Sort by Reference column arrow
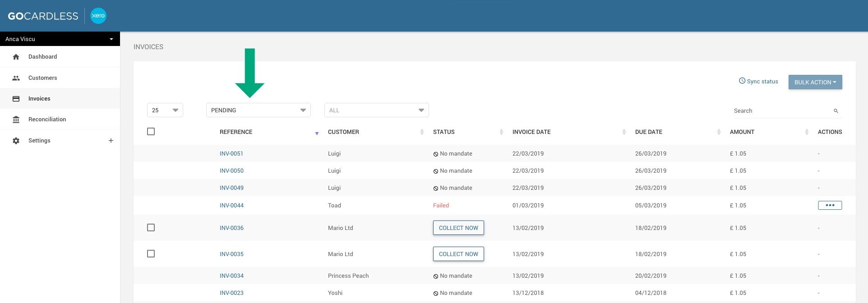This screenshot has width=868, height=303. pos(317,133)
